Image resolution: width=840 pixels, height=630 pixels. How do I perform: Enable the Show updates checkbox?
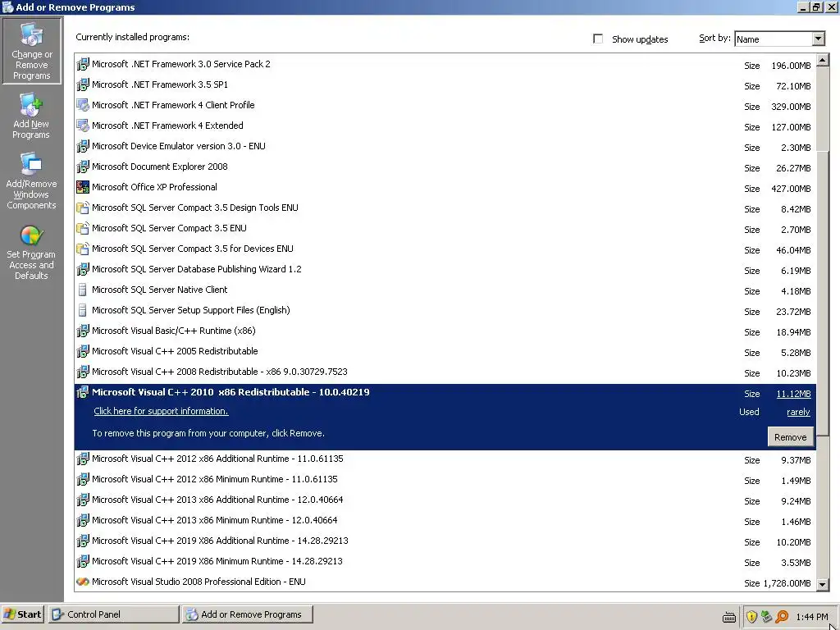(598, 39)
